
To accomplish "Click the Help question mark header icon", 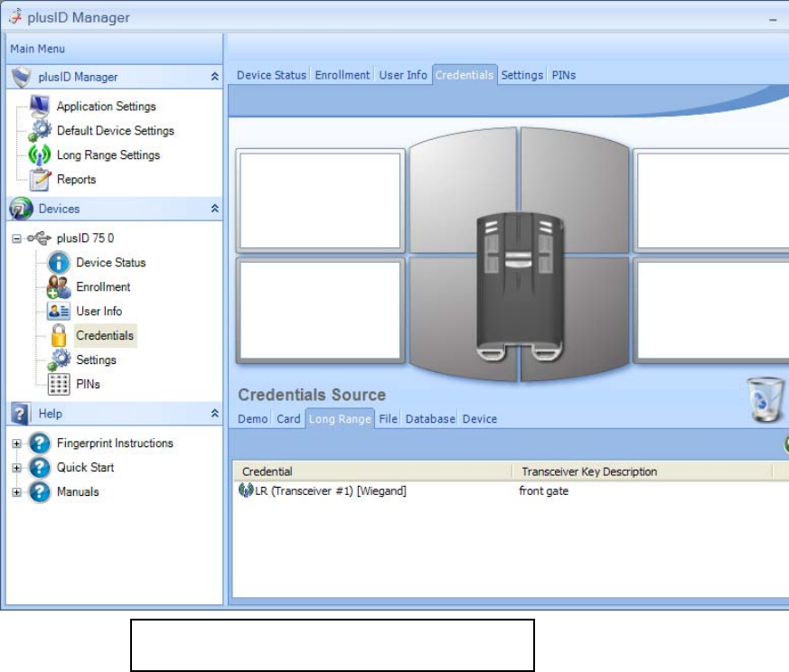I will pos(20,414).
